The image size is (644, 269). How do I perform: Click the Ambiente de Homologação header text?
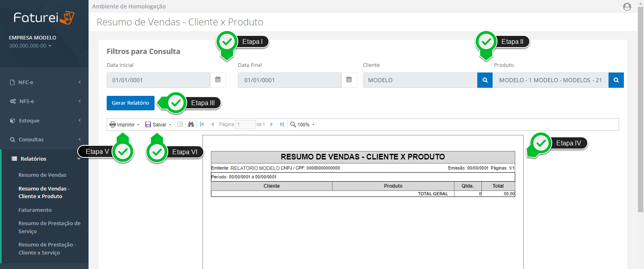[x=129, y=6]
